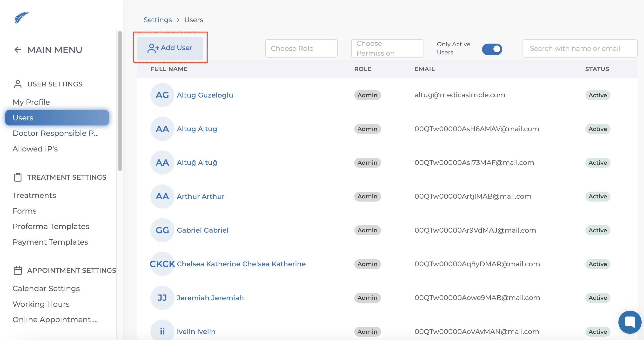The width and height of the screenshot is (644, 340).
Task: Click the AG avatar for Altug Guzeloglu
Action: pyautogui.click(x=162, y=95)
